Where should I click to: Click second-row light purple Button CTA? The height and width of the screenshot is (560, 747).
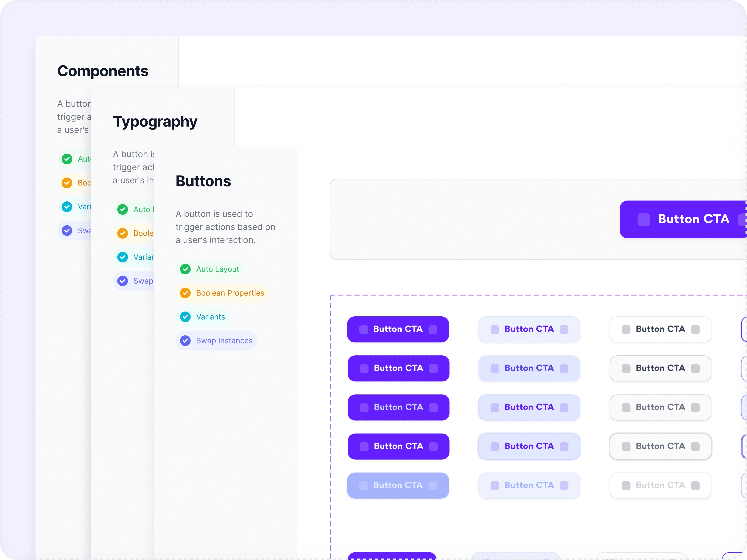529,368
